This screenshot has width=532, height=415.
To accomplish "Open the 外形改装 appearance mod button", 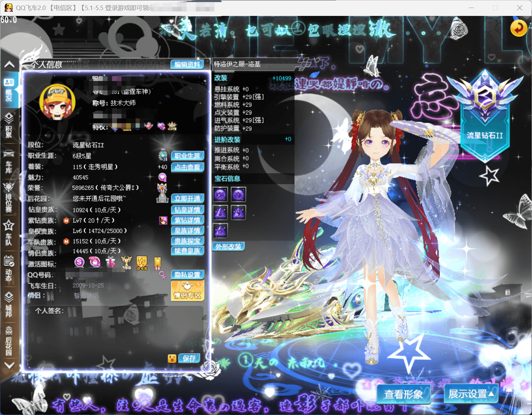I will (x=228, y=246).
